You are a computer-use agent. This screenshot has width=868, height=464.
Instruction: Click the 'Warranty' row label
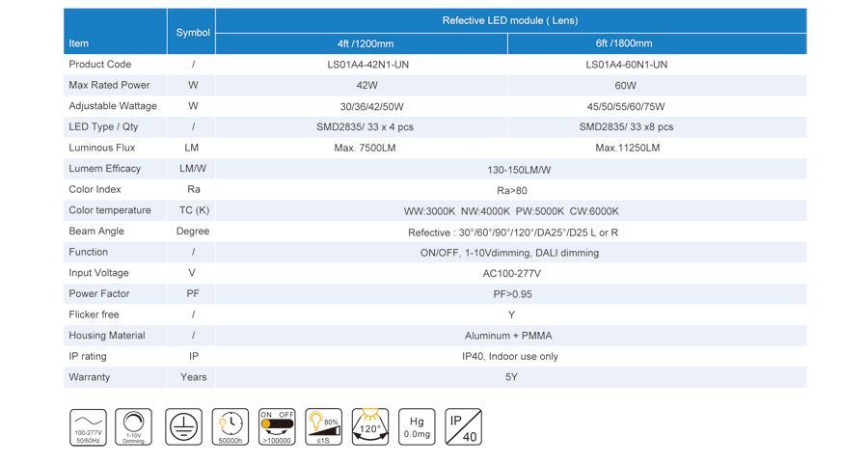(89, 377)
